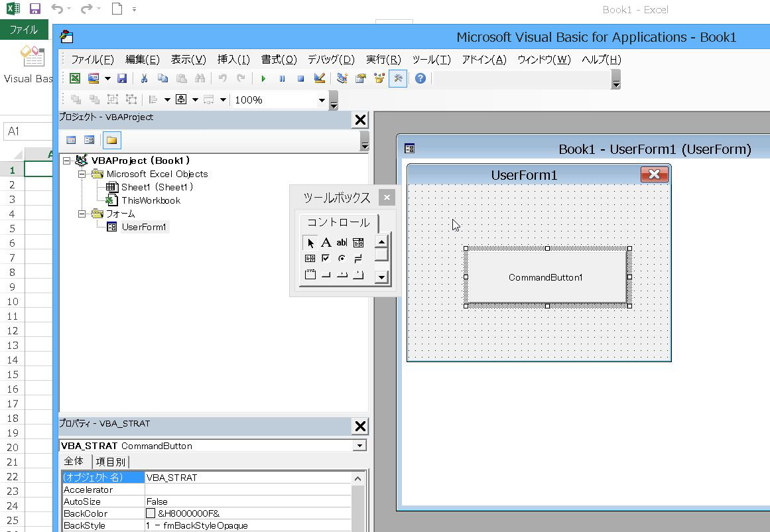Open the ツール(T) menu

[431, 60]
